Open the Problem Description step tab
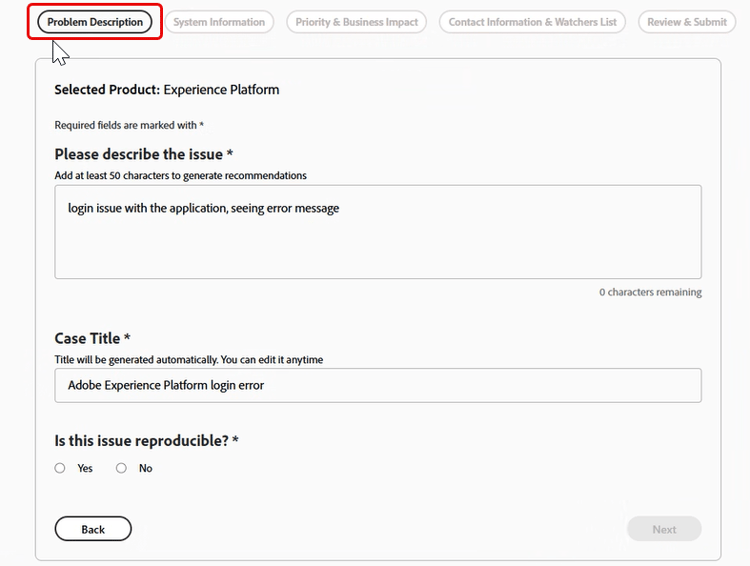 coord(95,22)
